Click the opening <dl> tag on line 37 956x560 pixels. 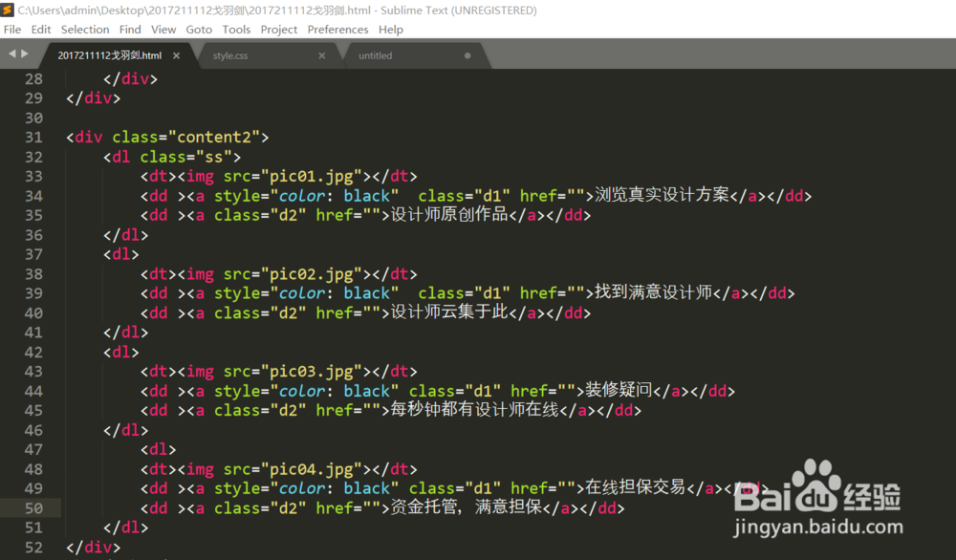[120, 254]
